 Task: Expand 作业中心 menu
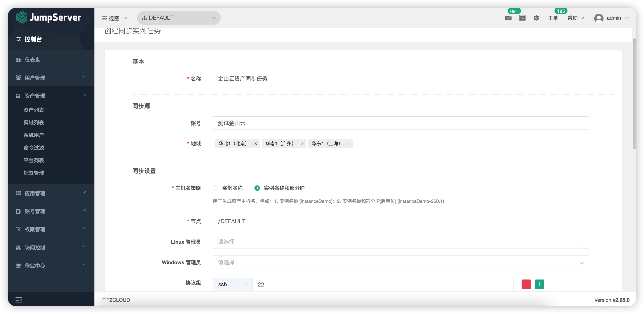(x=51, y=266)
